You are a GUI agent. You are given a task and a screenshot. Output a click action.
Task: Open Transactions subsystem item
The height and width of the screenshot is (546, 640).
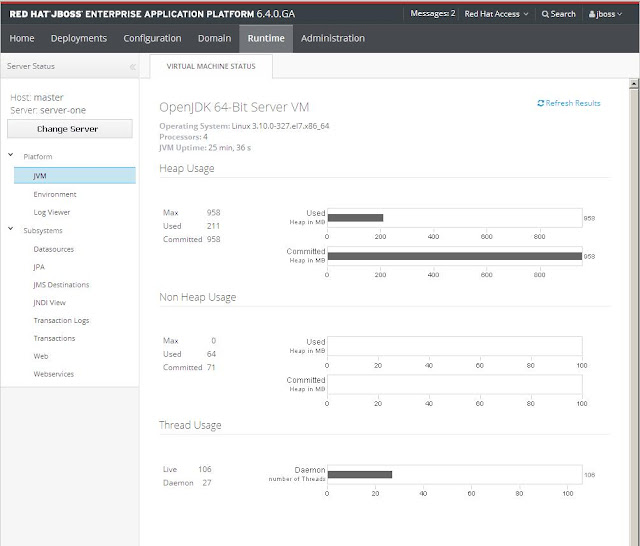[x=54, y=338]
